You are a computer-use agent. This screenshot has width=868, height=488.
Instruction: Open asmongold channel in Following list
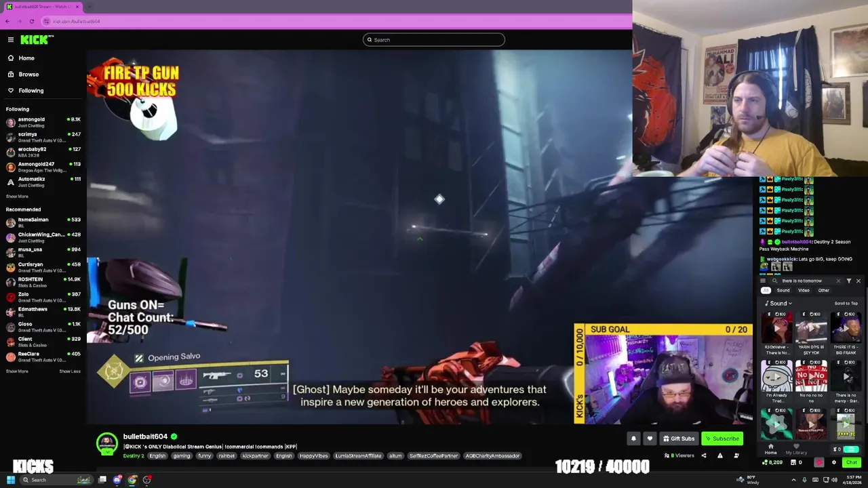click(43, 122)
